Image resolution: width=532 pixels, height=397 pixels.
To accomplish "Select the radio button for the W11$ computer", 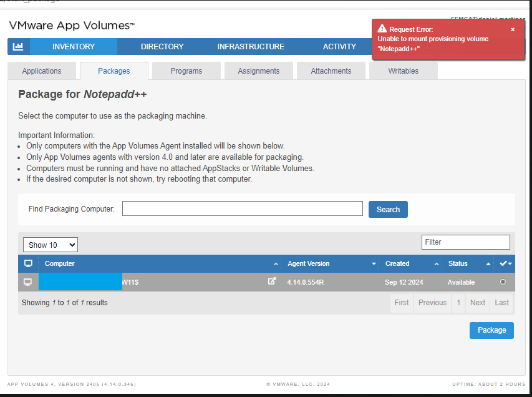I will coord(503,282).
